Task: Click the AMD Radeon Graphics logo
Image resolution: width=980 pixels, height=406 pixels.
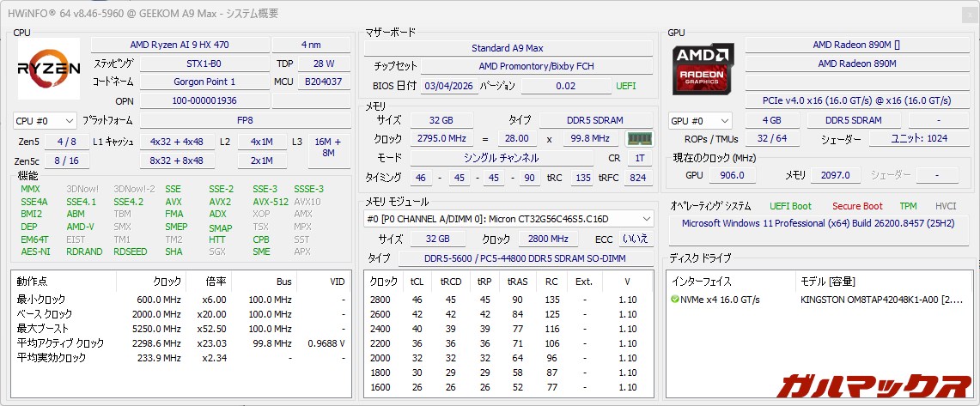Action: tap(703, 68)
